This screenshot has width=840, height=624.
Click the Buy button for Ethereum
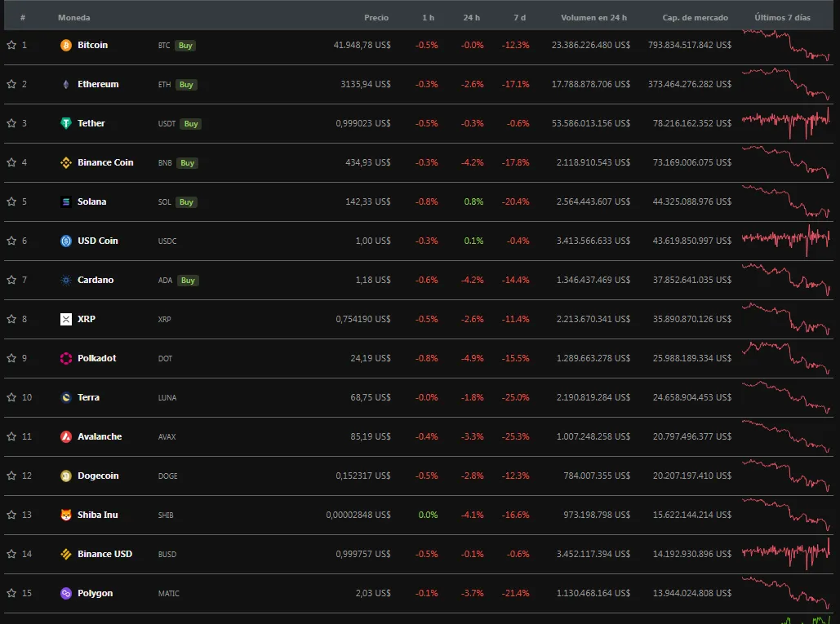[x=186, y=85]
